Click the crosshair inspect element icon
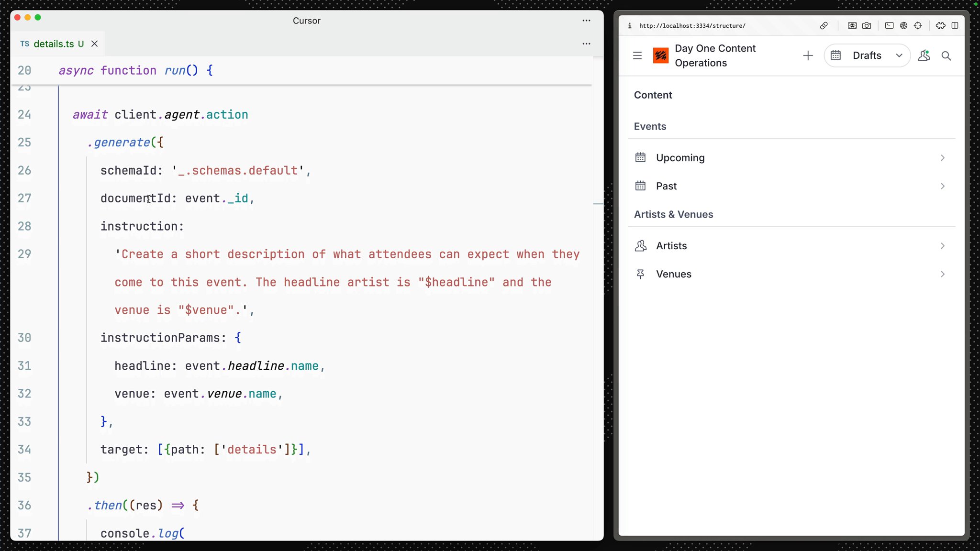980x551 pixels. 918,26
